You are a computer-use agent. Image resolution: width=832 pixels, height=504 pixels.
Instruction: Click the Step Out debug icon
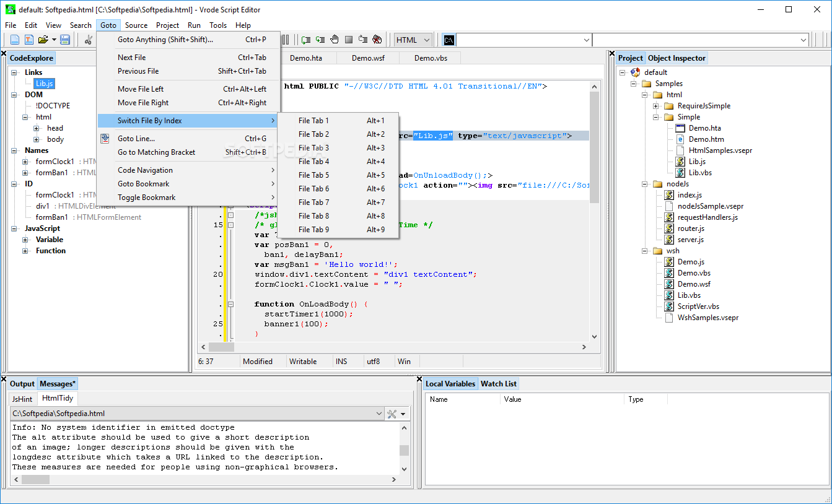coord(363,40)
